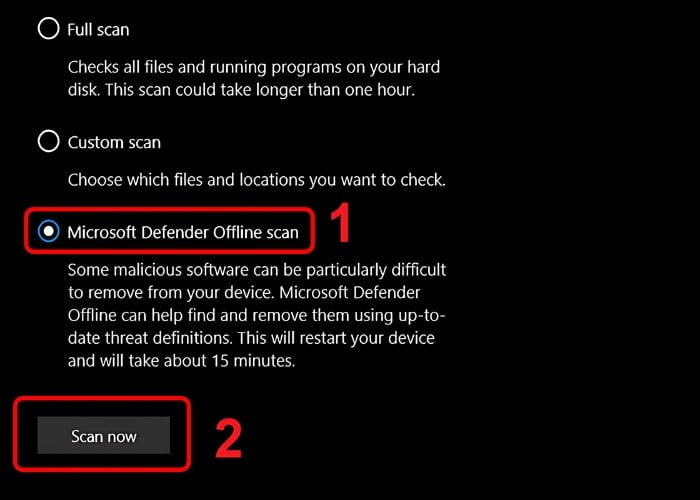Viewport: 700px width, 500px height.
Task: Select the Microsoft Defender Offline scan radio circle
Action: point(48,231)
